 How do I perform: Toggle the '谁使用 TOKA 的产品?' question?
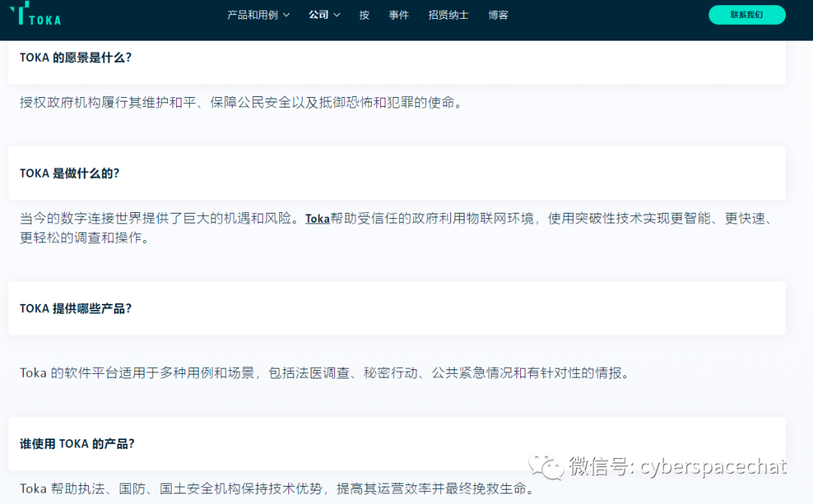click(397, 444)
